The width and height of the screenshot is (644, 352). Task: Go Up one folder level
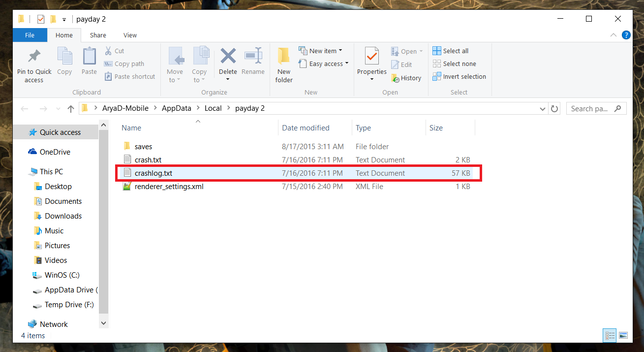tap(71, 109)
